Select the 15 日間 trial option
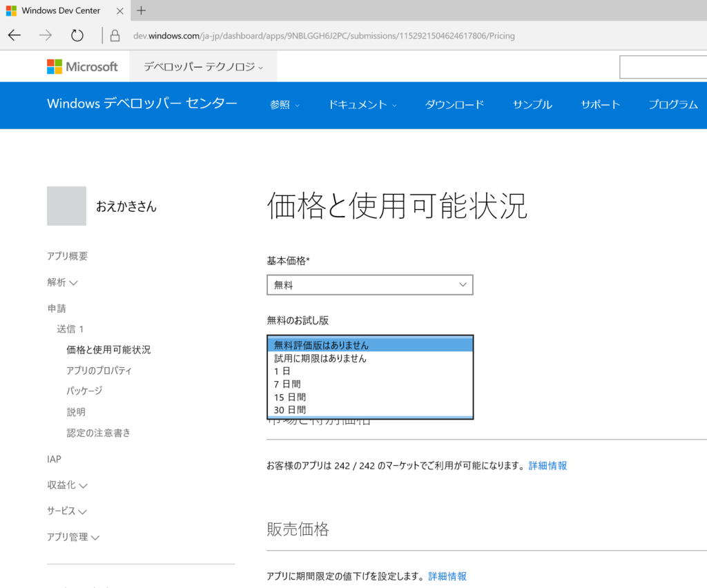This screenshot has width=707, height=588. (370, 398)
